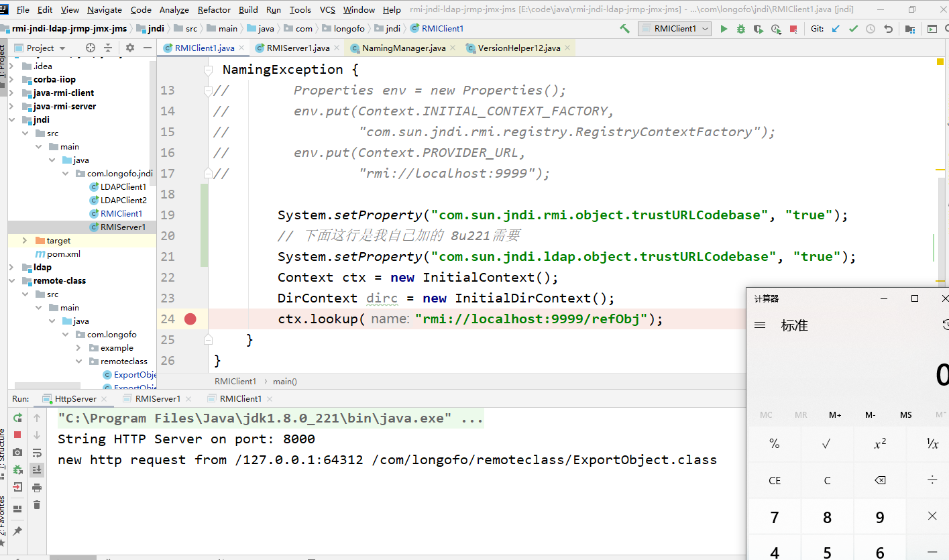Viewport: 949px width, 560px height.
Task: Toggle code fold marker at line 25
Action: tap(209, 339)
